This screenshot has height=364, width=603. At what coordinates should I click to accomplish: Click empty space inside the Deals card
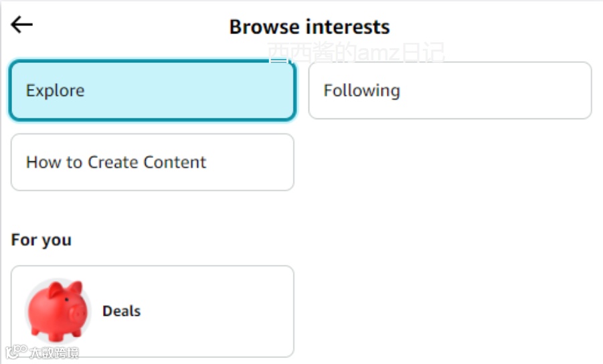(221, 311)
